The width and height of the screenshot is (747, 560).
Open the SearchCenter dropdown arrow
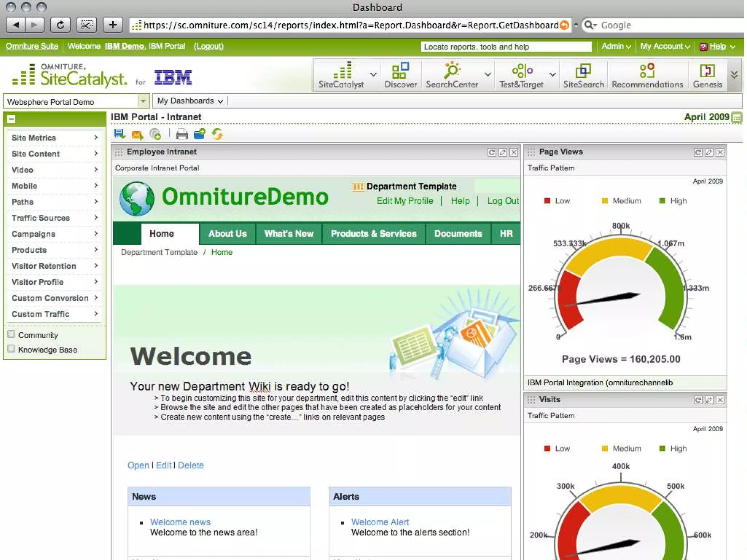pos(488,74)
